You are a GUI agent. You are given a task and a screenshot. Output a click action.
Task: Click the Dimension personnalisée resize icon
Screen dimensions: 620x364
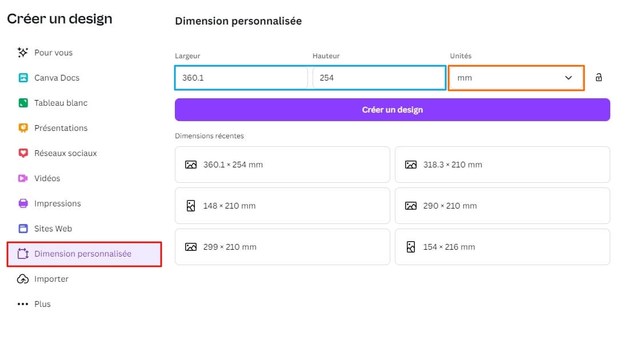pos(23,254)
